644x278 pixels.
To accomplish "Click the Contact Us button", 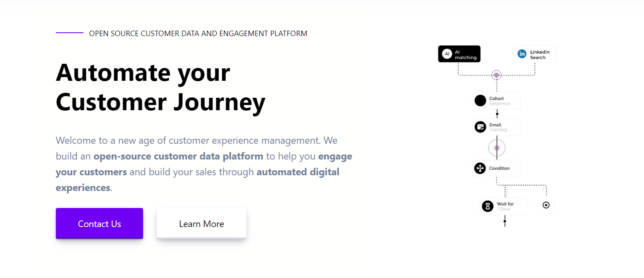I will 99,223.
